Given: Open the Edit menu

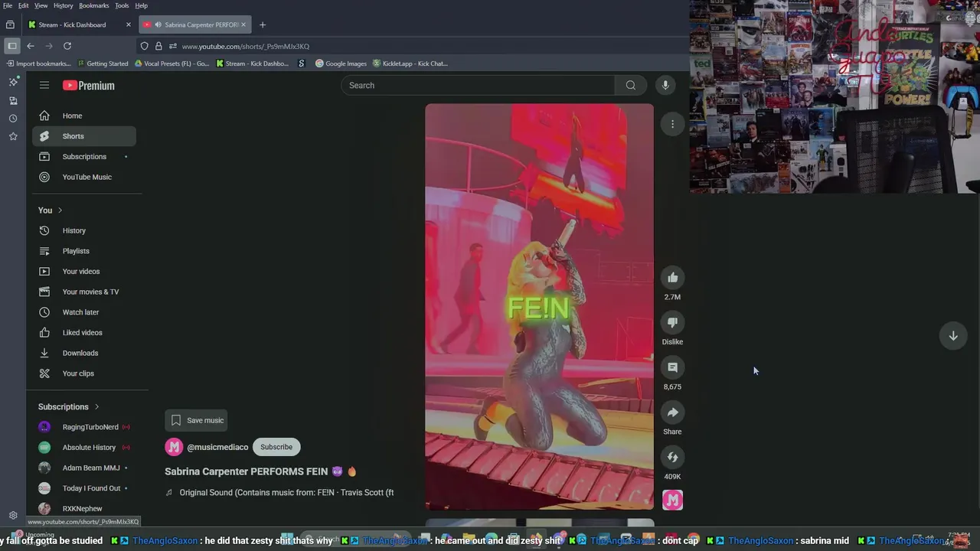Looking at the screenshot, I should pos(24,5).
